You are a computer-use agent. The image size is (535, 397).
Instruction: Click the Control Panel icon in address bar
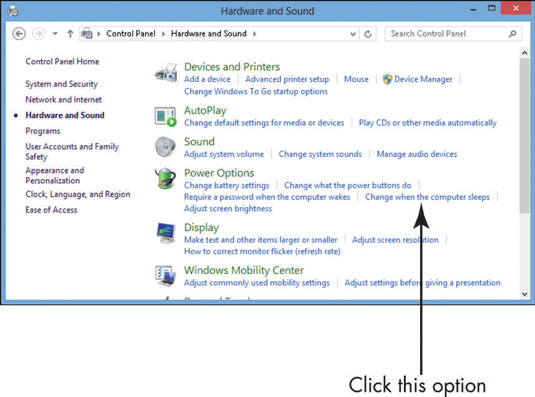pos(87,33)
